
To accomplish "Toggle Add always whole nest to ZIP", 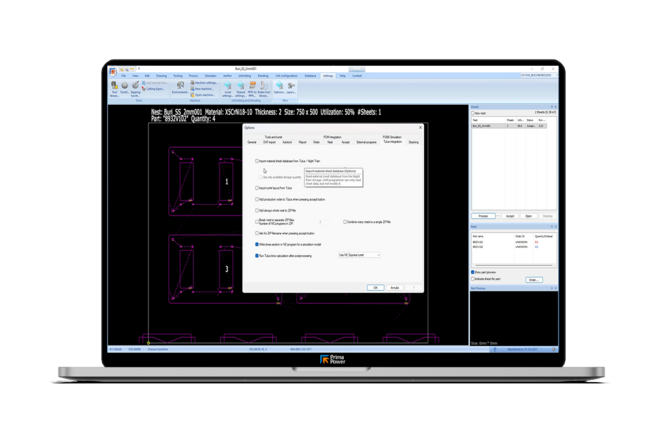I will tap(257, 210).
